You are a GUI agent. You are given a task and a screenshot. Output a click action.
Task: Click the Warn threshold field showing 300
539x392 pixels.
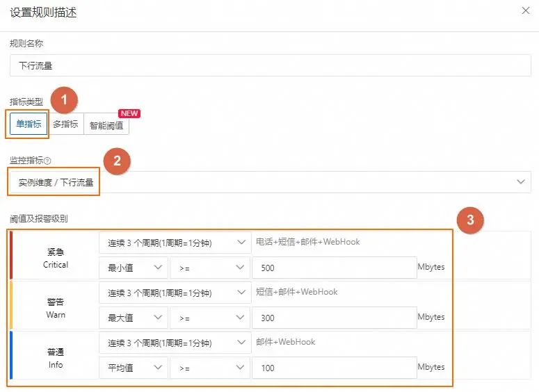pyautogui.click(x=334, y=318)
